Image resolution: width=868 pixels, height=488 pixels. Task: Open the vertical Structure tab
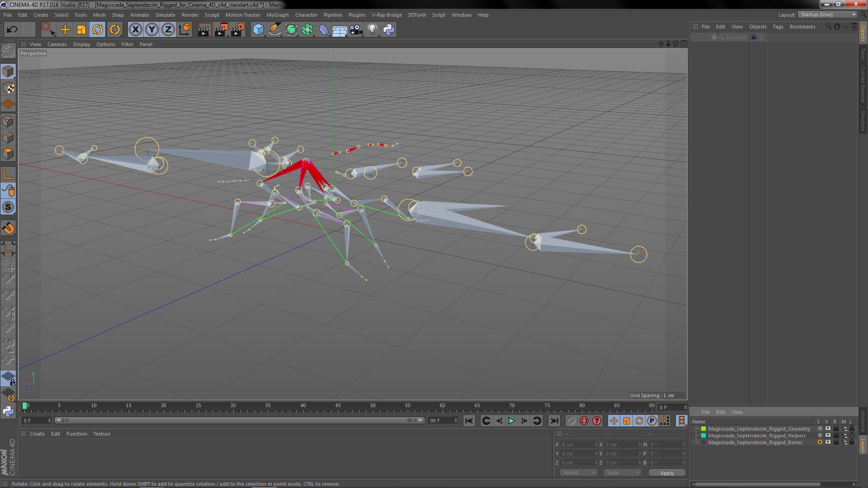point(863,121)
